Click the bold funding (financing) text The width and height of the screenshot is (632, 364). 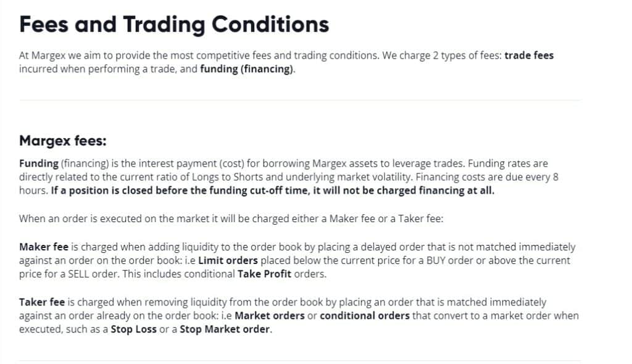coord(247,69)
